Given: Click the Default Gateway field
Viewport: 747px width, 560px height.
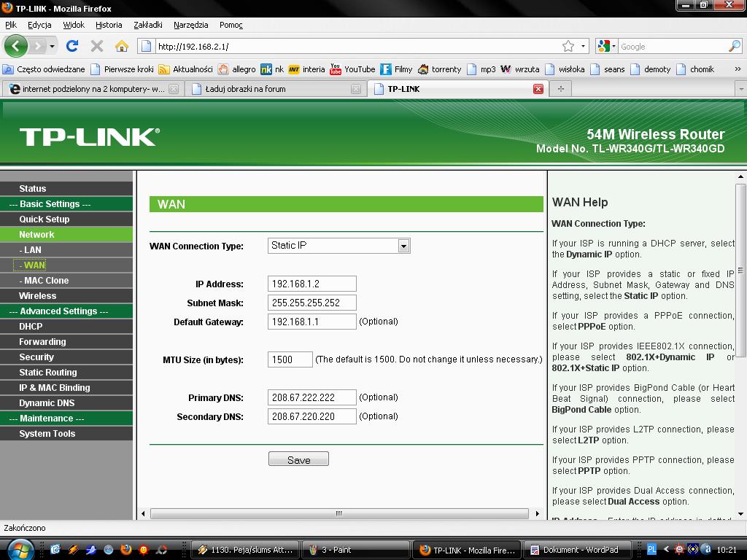Looking at the screenshot, I should [x=311, y=322].
